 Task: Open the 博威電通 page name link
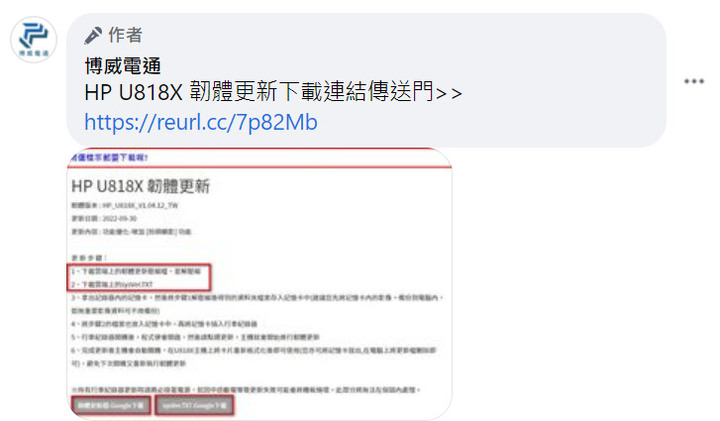tap(123, 66)
